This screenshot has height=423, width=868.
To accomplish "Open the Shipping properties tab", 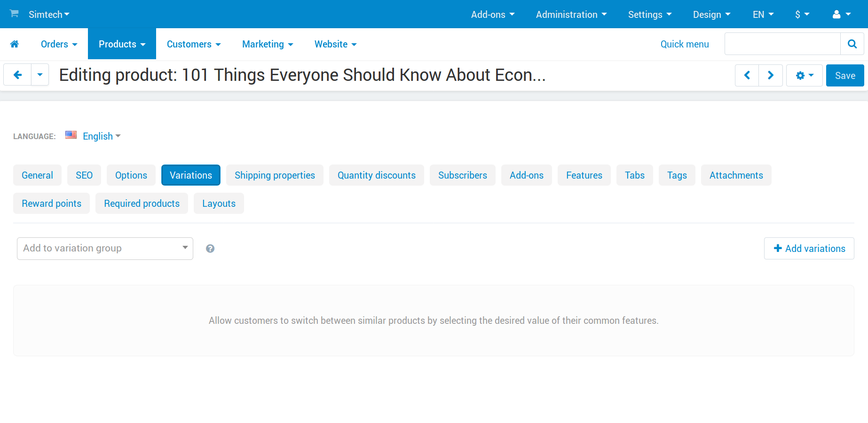I will 275,175.
